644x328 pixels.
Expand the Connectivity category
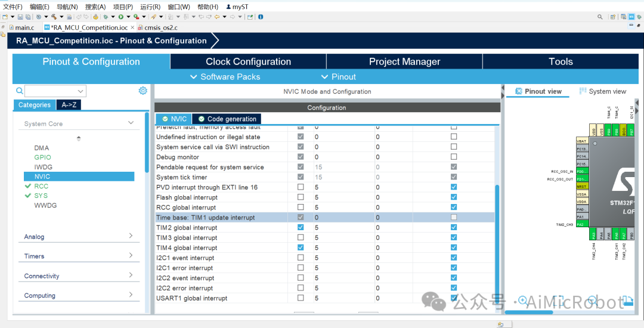[78, 276]
